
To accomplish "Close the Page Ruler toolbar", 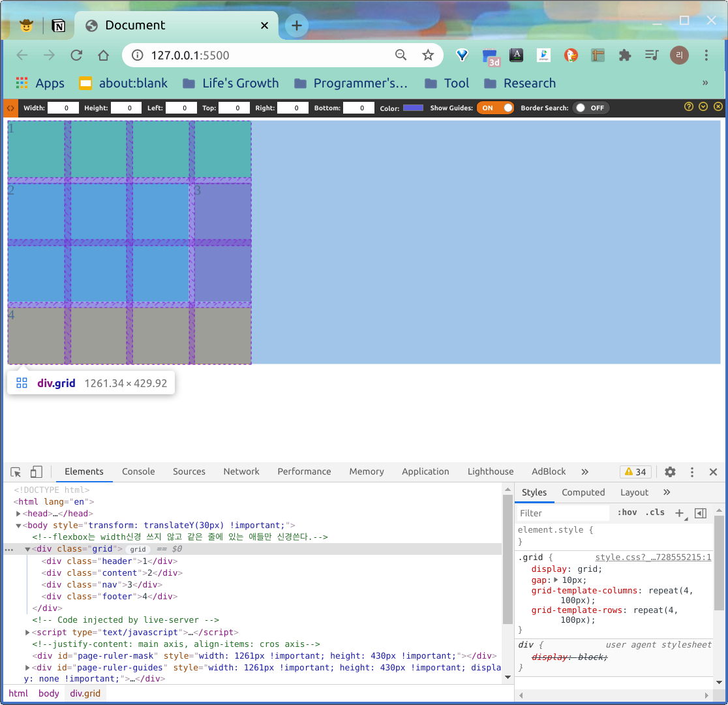I will [x=718, y=106].
